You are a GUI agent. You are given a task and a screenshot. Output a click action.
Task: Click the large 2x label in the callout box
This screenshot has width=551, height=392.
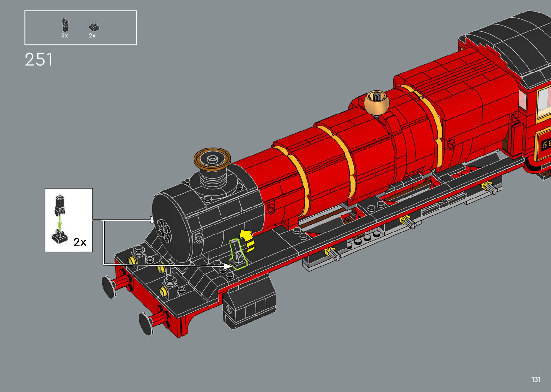pos(80,242)
